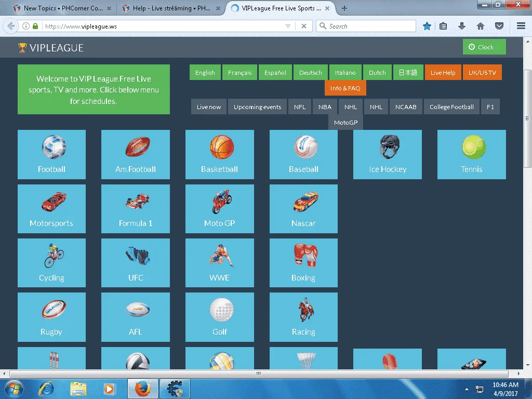Click the green Clock button

[484, 47]
